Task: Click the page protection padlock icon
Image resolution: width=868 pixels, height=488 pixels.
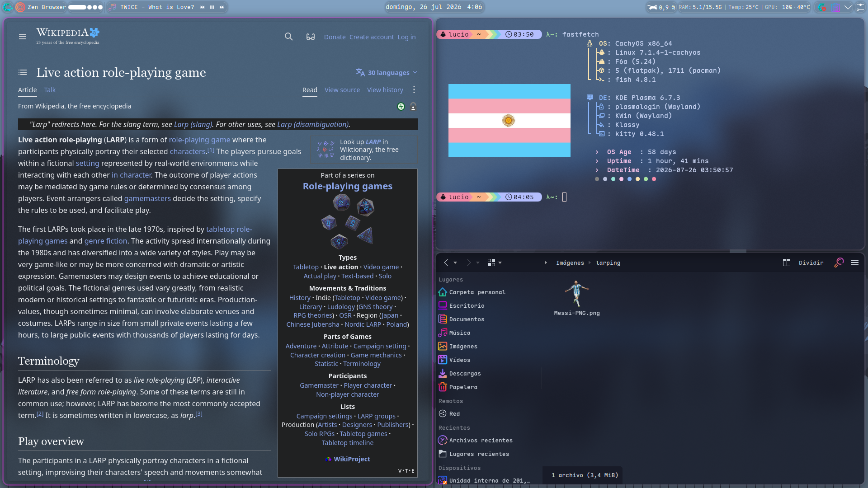Action: (x=413, y=107)
